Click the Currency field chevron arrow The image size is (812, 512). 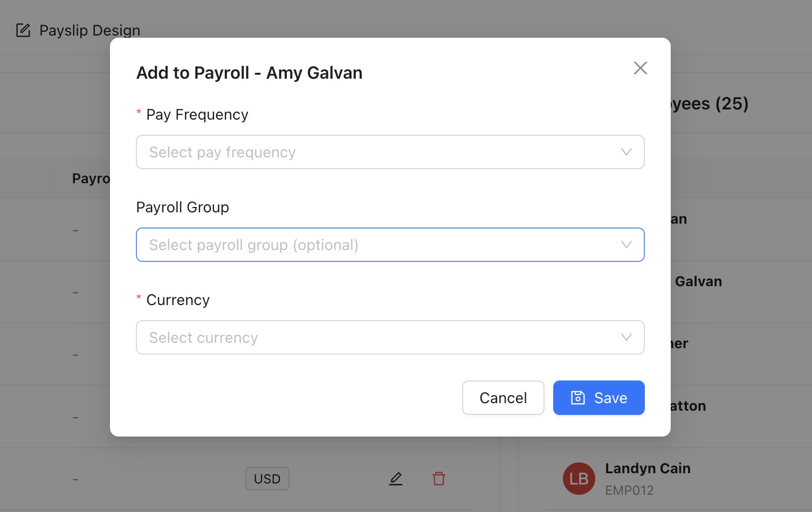(x=626, y=337)
